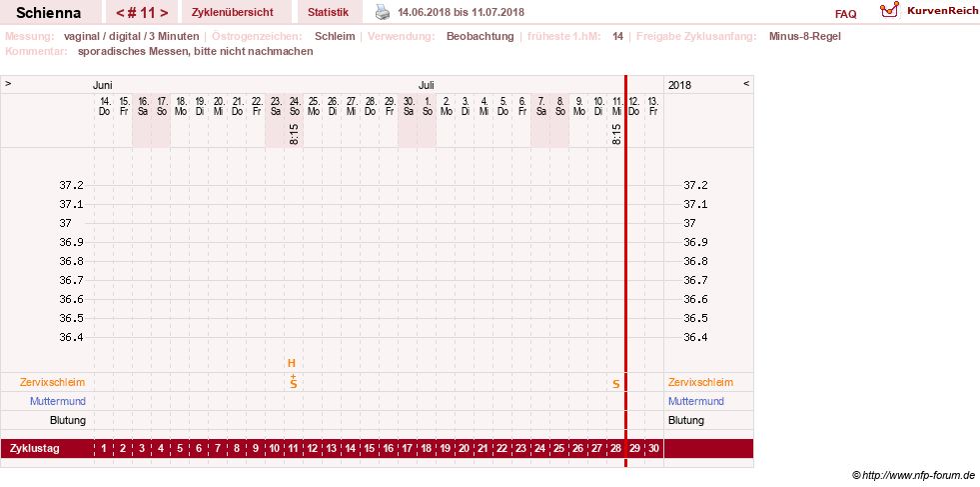Image resolution: width=980 pixels, height=487 pixels.
Task: Click the orange H marker on day 11
Action: point(292,363)
